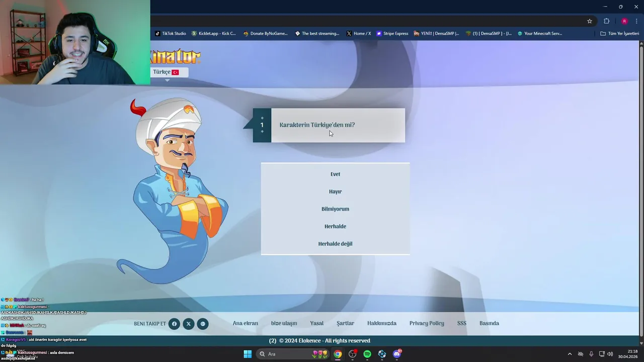
Task: Open Akinator's X follow icon
Action: 188,324
